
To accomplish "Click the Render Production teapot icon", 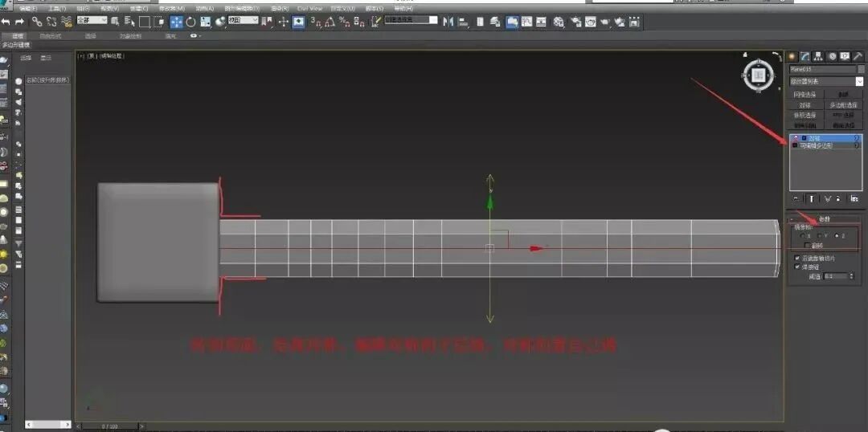I will 604,22.
